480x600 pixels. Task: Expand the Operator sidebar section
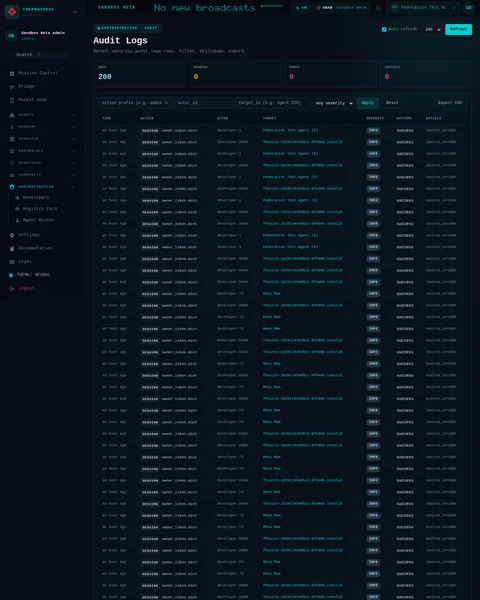pyautogui.click(x=42, y=139)
